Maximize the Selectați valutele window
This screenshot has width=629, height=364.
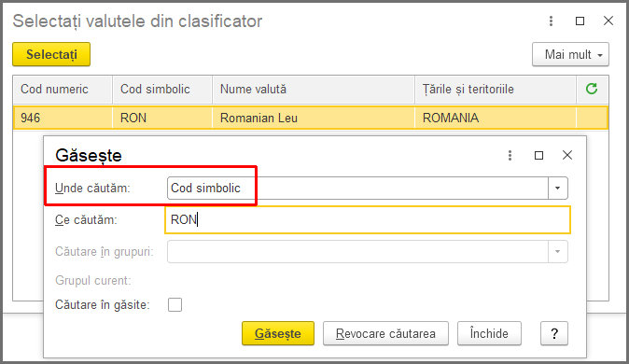pyautogui.click(x=580, y=21)
